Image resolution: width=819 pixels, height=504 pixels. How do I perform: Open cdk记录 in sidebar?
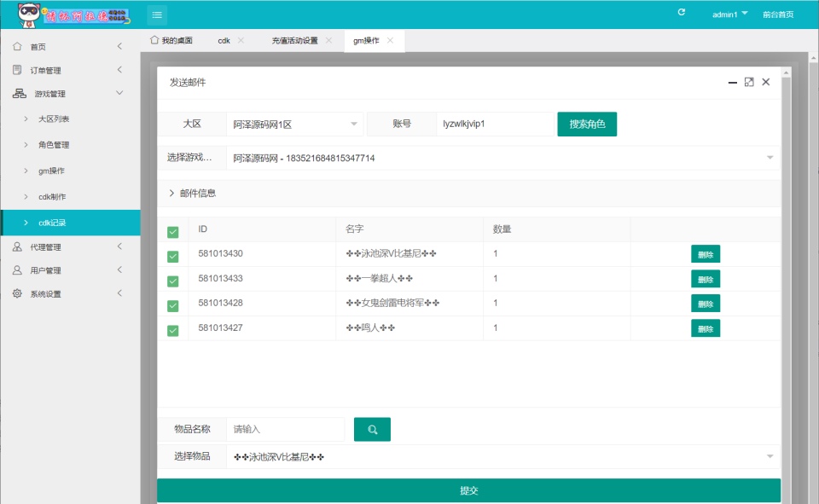point(71,223)
